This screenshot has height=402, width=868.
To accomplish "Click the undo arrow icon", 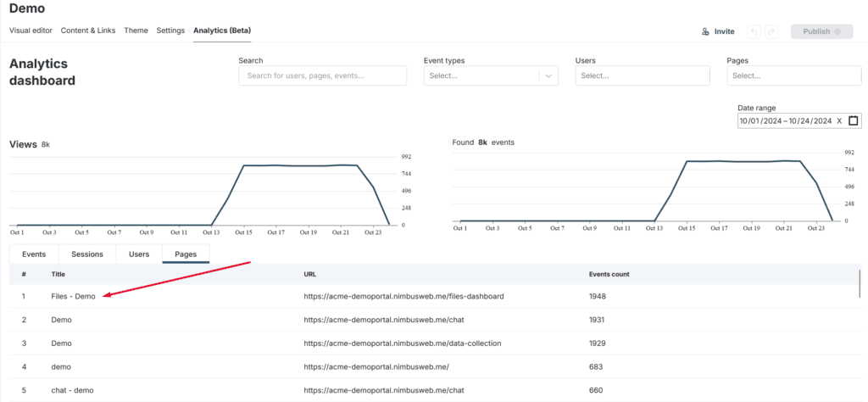I will pos(754,31).
